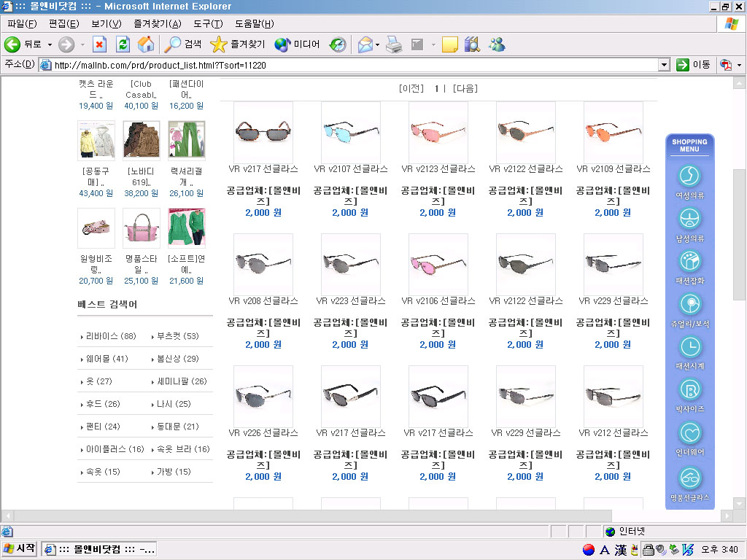Click the 이동 go button
The width and height of the screenshot is (747, 560).
693,65
